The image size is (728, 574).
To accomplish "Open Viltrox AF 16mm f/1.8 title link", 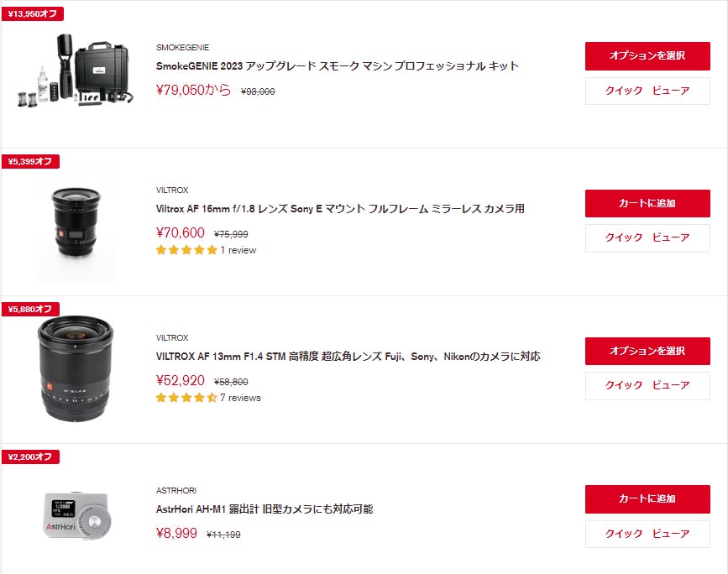I will (x=340, y=208).
